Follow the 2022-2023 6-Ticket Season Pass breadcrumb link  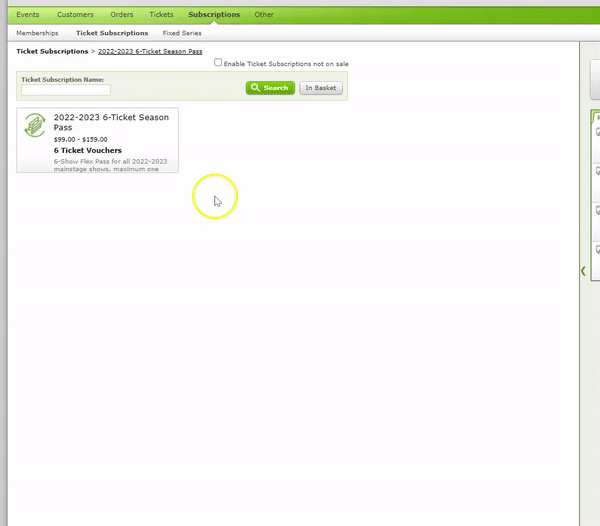(150, 51)
